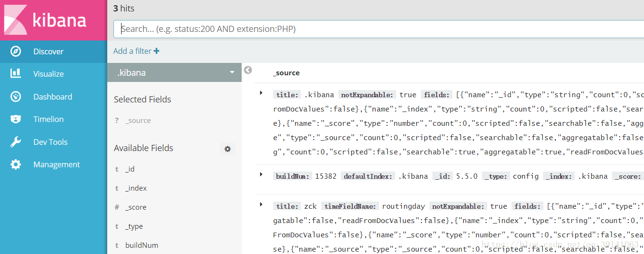Go to Timelion page
The width and height of the screenshot is (644, 254).
(x=53, y=119)
